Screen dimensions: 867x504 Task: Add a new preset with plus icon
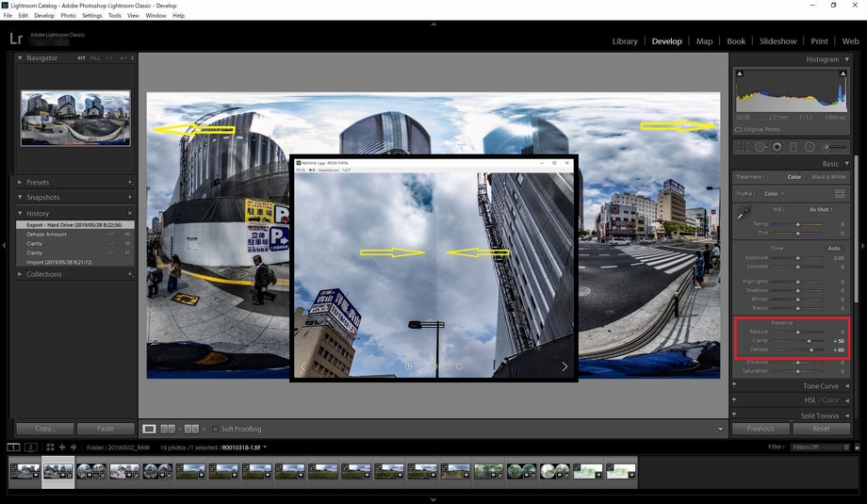pos(130,183)
